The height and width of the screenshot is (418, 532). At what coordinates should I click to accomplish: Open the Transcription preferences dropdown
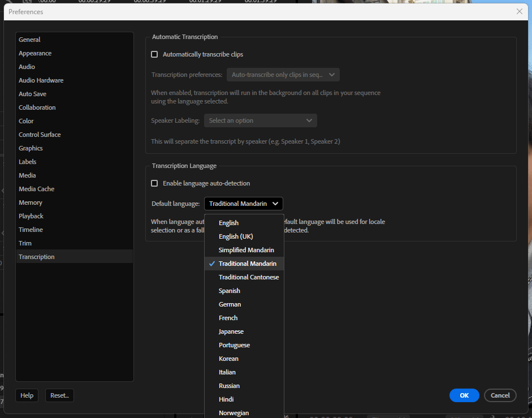click(283, 75)
